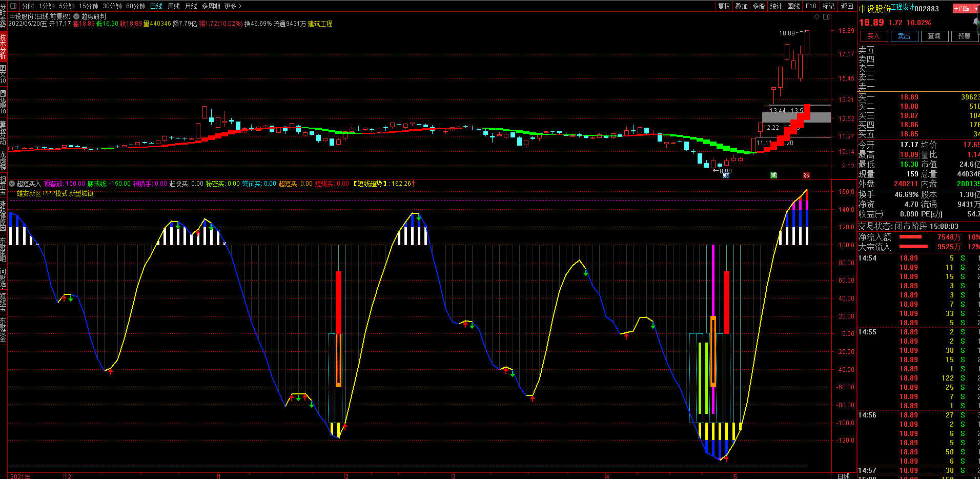Select the 分时走势 sidebar tab
Screen dimensions: 980x479
tap(3, 15)
